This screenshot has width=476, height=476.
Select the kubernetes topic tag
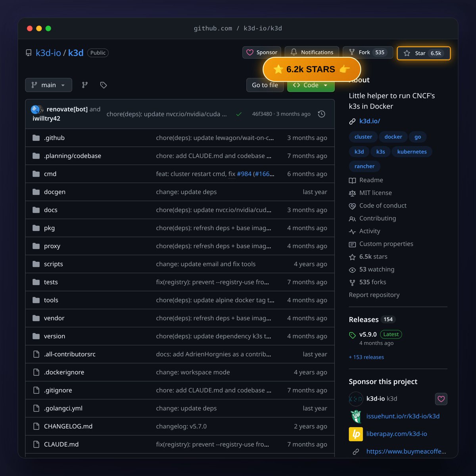412,152
